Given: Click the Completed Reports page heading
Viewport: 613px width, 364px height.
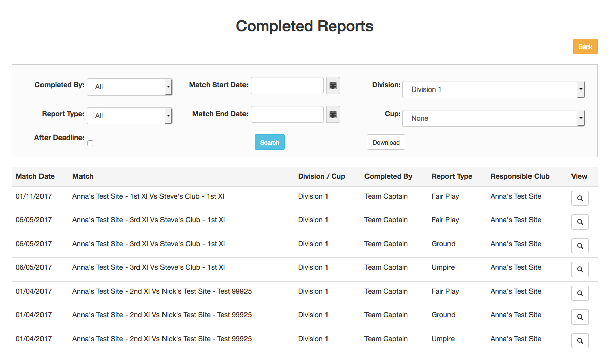Looking at the screenshot, I should (x=305, y=26).
